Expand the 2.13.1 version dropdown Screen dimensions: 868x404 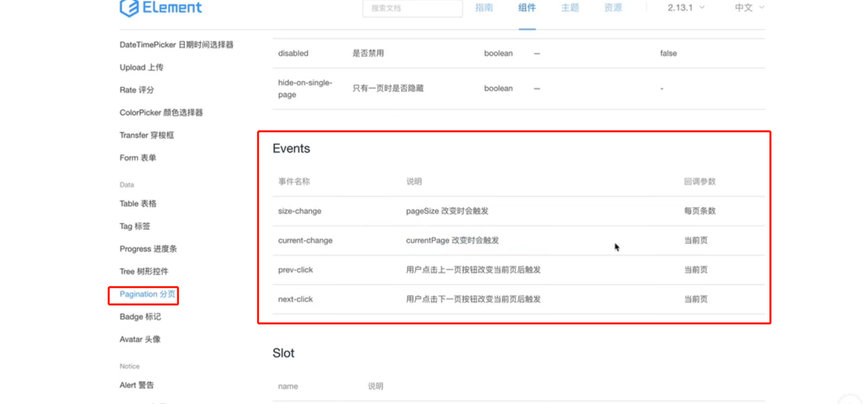click(x=686, y=8)
